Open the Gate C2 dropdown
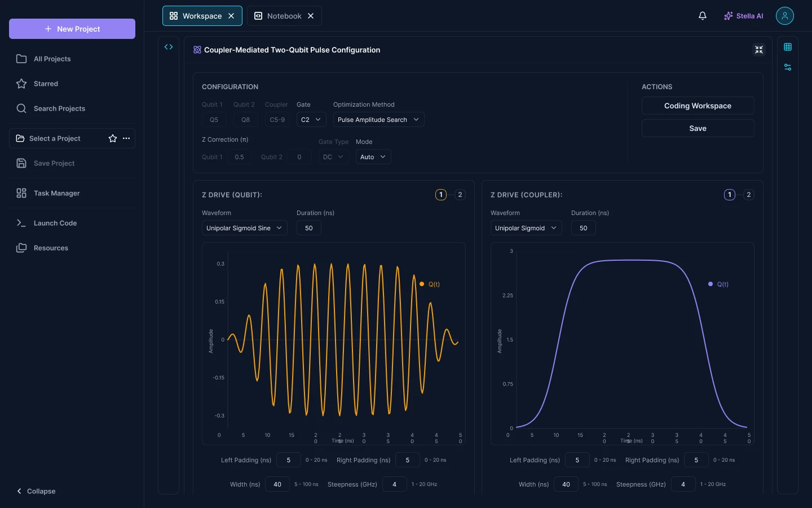 click(x=311, y=120)
